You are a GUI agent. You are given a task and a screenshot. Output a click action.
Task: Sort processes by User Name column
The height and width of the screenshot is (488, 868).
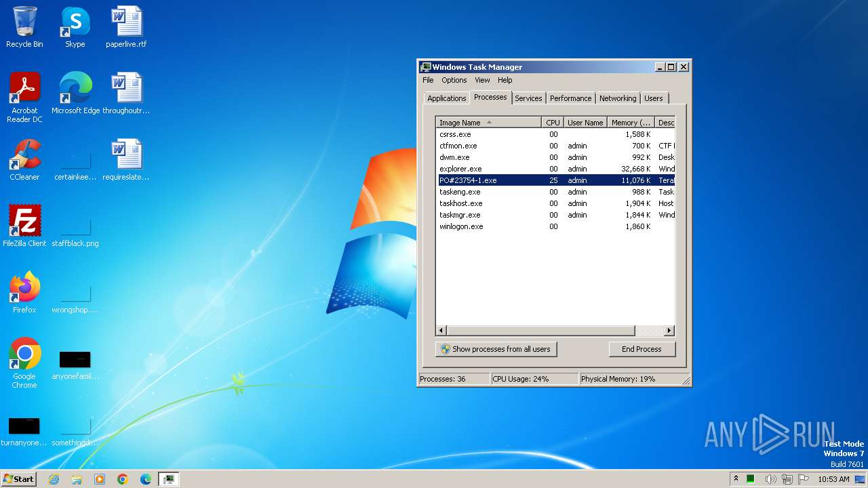(585, 123)
